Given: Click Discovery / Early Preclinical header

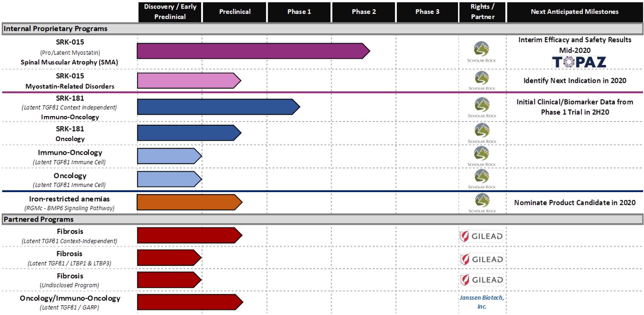Looking at the screenshot, I should 170,12.
